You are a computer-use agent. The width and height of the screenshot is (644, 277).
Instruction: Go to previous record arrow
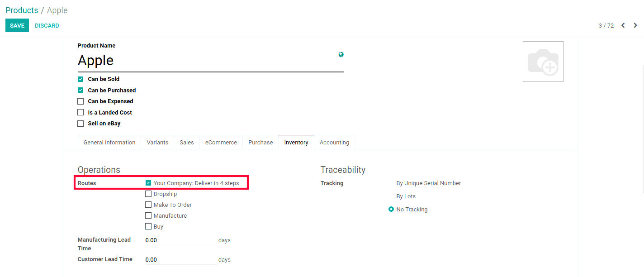(623, 25)
